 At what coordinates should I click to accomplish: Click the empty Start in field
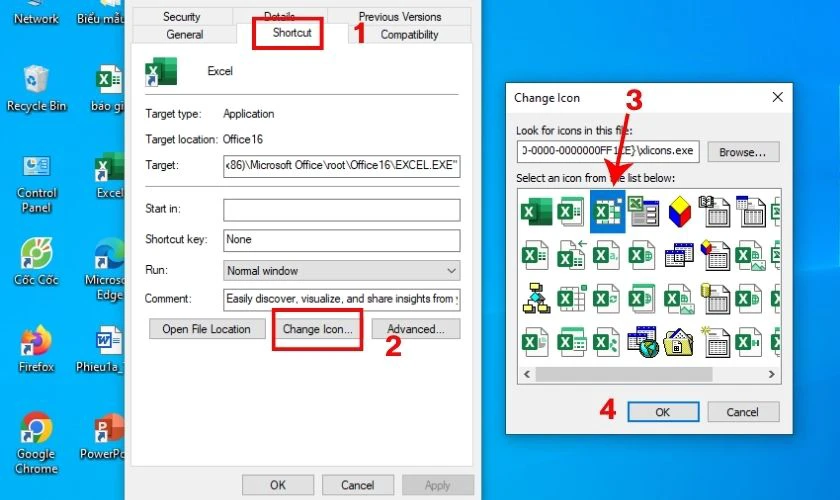coord(342,210)
